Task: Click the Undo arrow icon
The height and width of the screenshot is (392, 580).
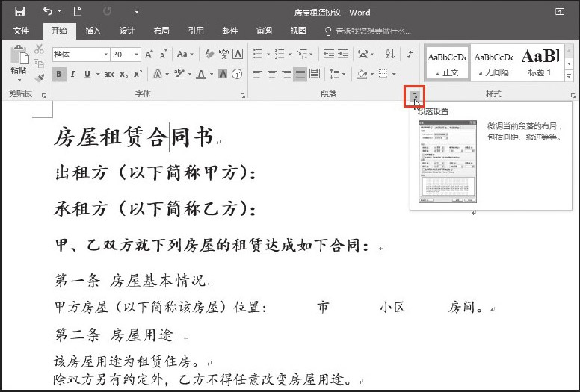Action: point(48,11)
